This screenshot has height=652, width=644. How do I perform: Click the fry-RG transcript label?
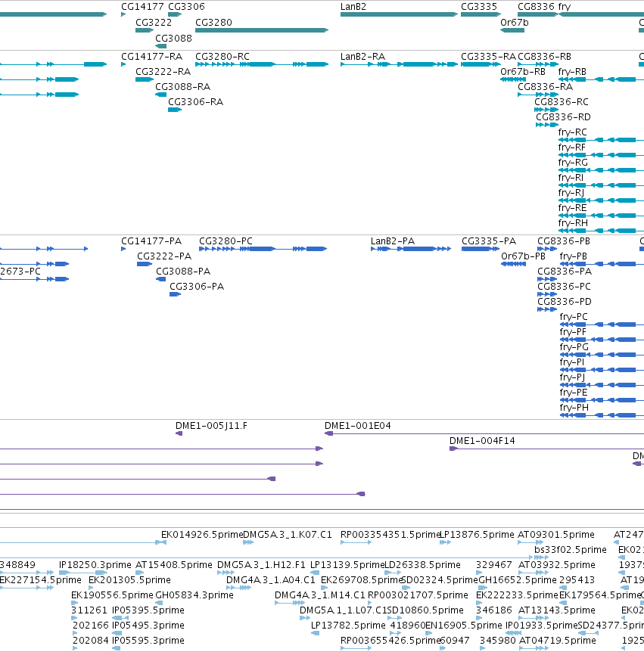pyautogui.click(x=573, y=162)
